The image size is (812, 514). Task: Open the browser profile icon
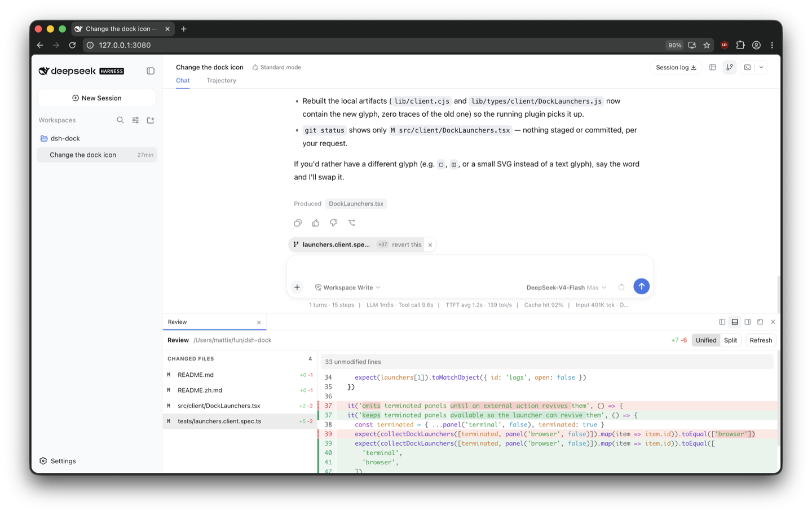(x=756, y=45)
